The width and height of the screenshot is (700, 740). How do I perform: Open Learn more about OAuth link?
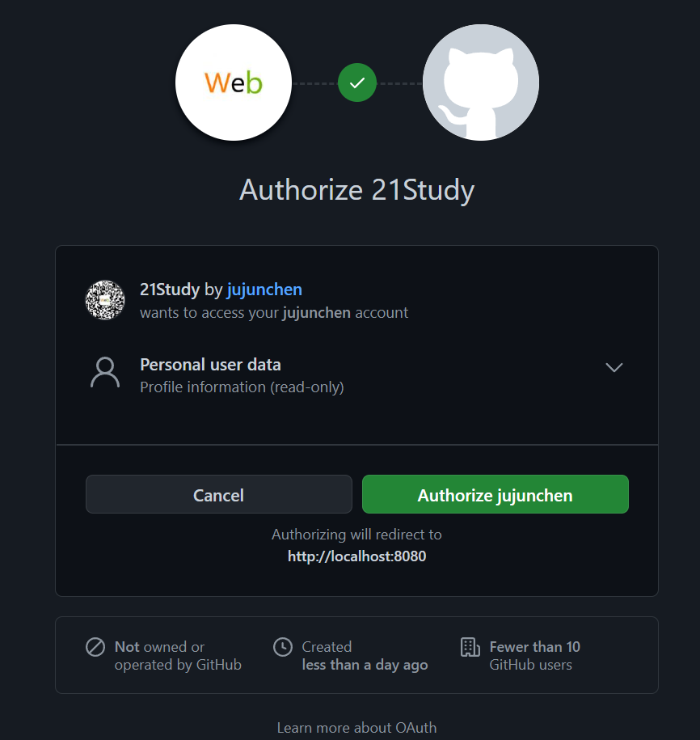[357, 728]
